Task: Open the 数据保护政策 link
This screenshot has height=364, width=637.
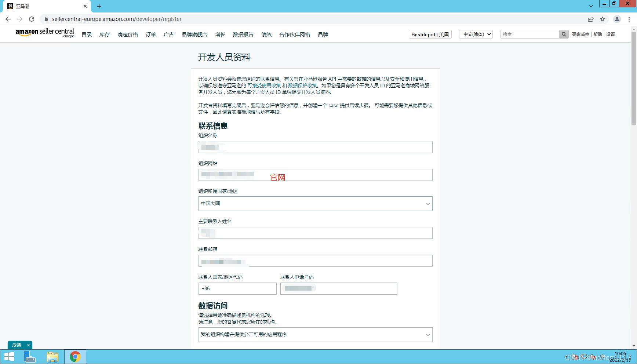Action: (x=302, y=85)
